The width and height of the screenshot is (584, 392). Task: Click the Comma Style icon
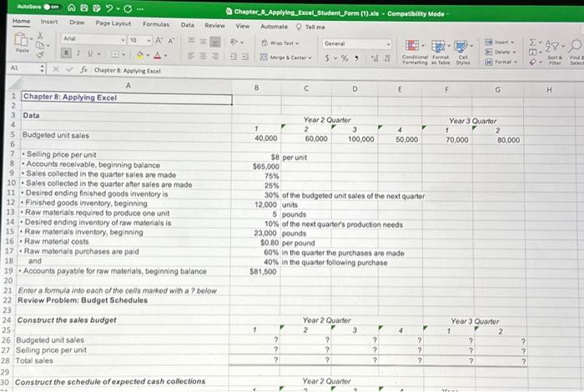point(357,58)
